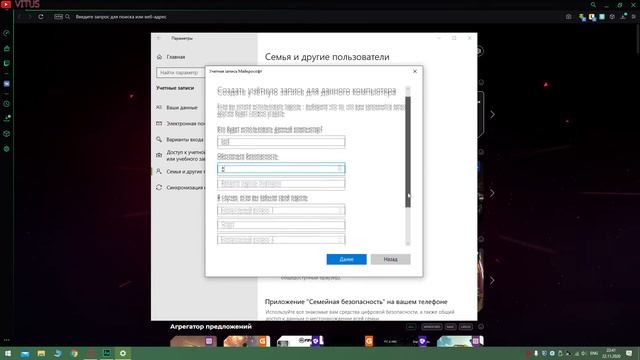Image resolution: width=640 pixels, height=360 pixels.
Task: Open GX Control speedometer in Opera sidebar
Action: tap(7, 33)
